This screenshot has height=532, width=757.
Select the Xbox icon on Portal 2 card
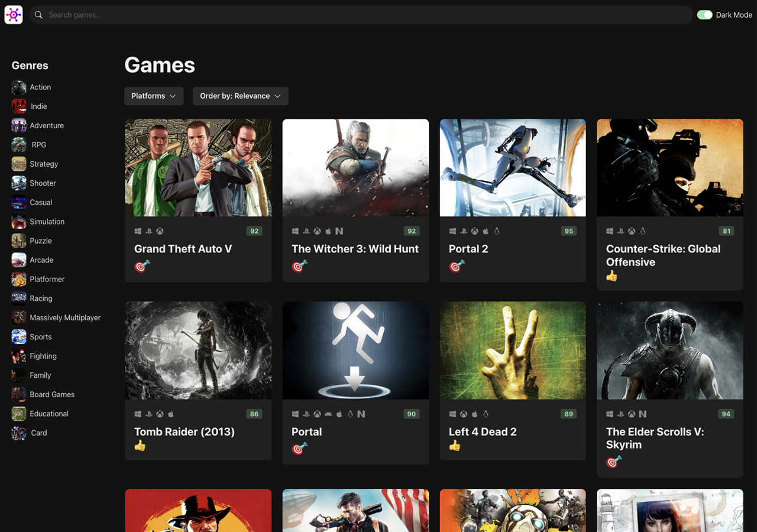pyautogui.click(x=474, y=231)
